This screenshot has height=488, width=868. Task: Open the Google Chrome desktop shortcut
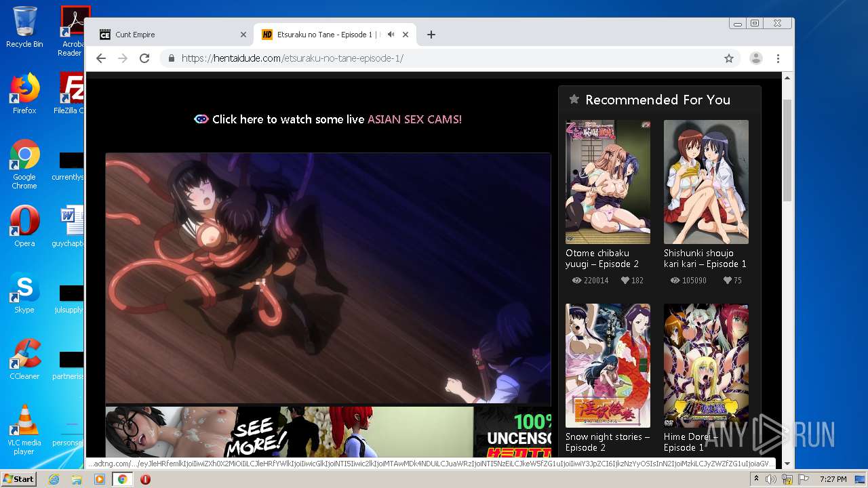coord(24,164)
